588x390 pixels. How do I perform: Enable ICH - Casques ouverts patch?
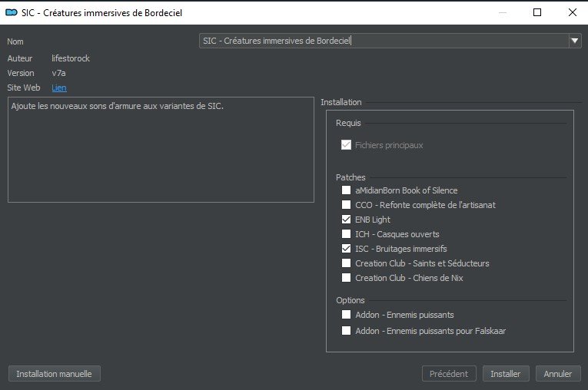347,234
